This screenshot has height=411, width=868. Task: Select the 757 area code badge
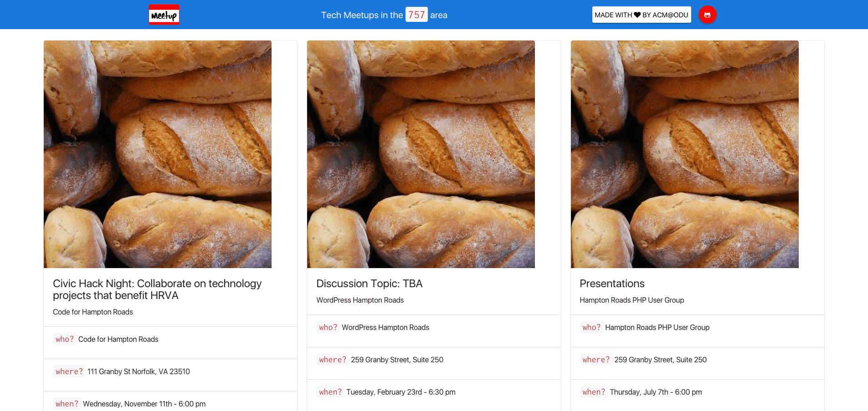pos(416,15)
